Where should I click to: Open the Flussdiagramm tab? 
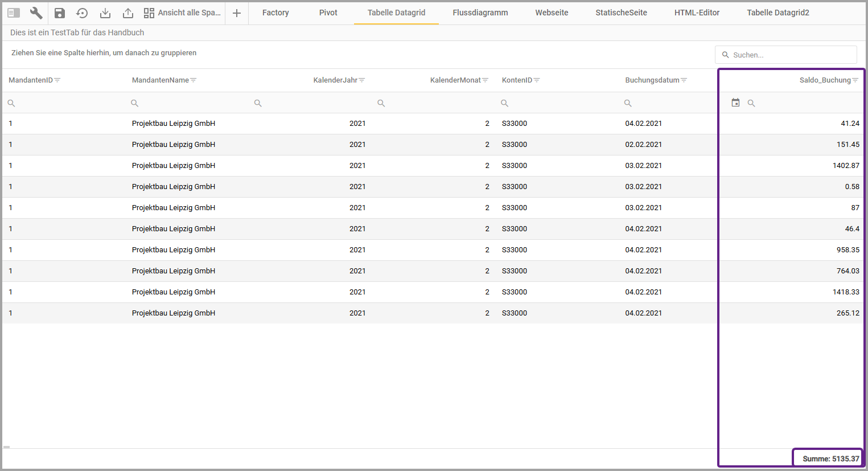click(480, 13)
